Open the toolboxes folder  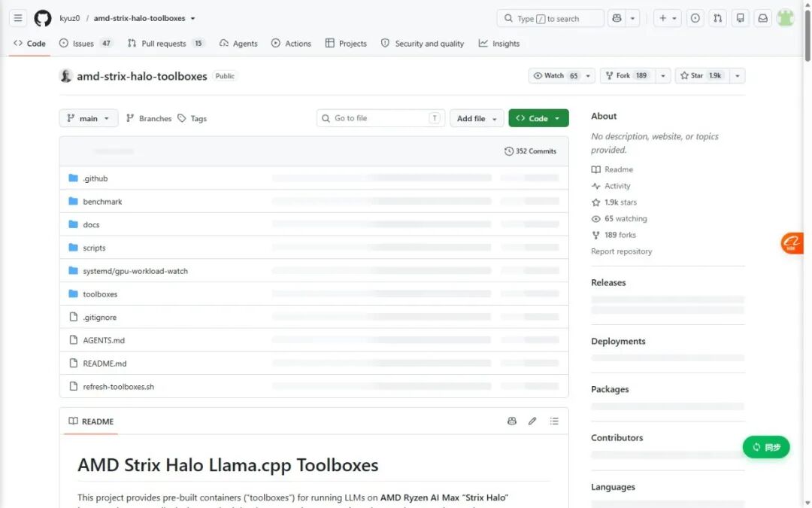coord(100,294)
